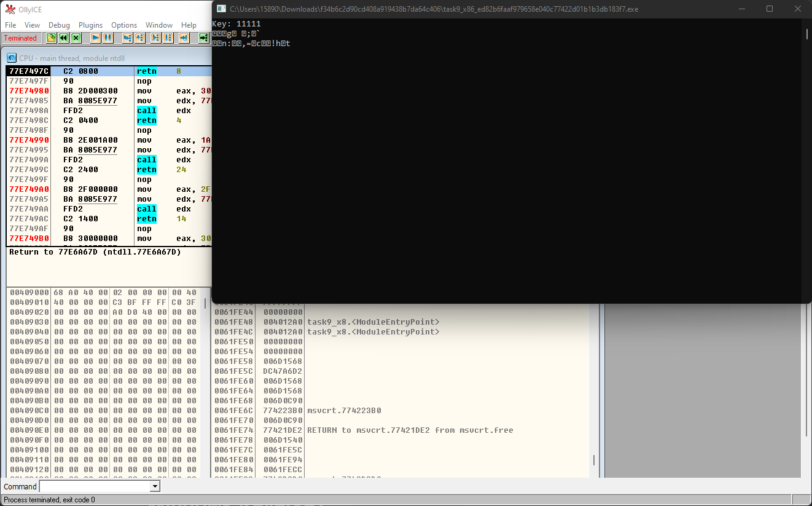Click the CPU main thread window title

point(72,58)
